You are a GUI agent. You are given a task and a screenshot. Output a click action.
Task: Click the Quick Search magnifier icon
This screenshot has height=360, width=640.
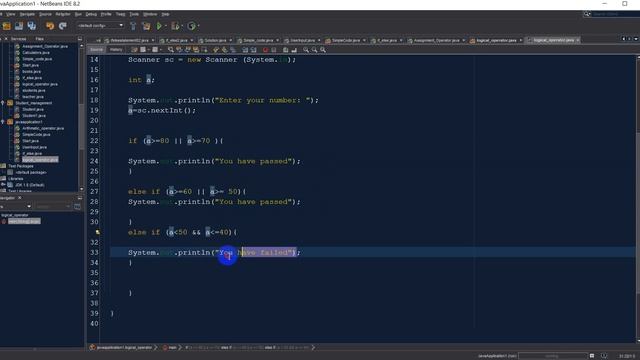[587, 14]
